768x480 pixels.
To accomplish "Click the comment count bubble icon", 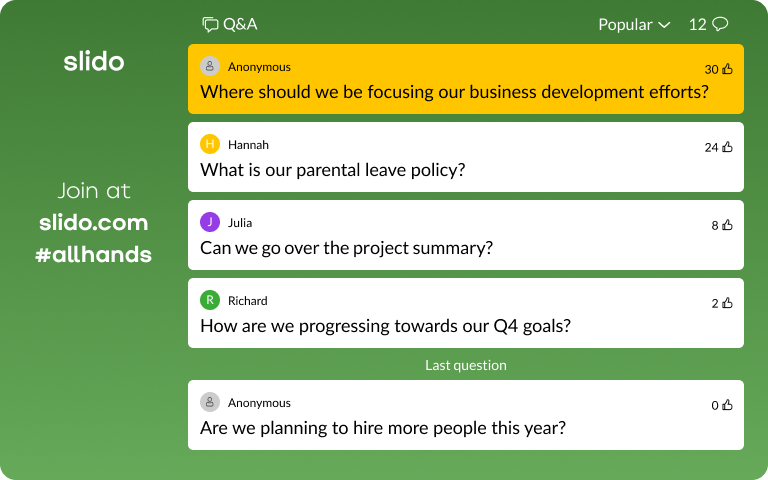I will 719,24.
